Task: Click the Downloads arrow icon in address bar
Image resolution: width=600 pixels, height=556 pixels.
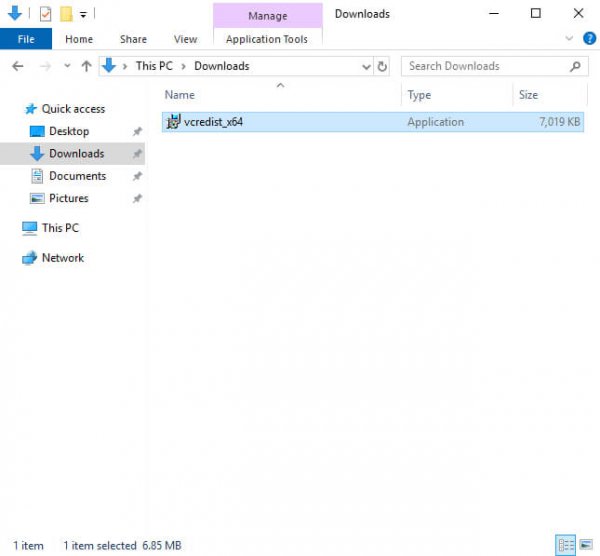Action: point(109,65)
